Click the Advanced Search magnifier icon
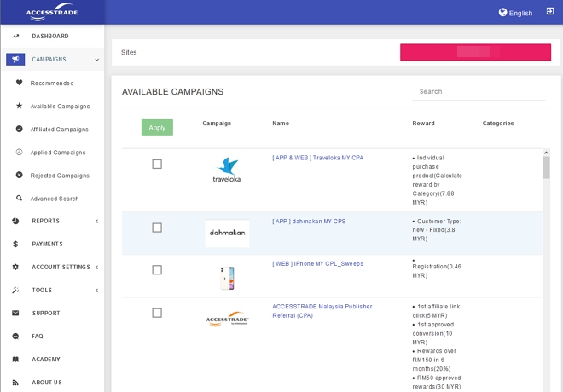Viewport: 563px width, 392px height. 19,198
